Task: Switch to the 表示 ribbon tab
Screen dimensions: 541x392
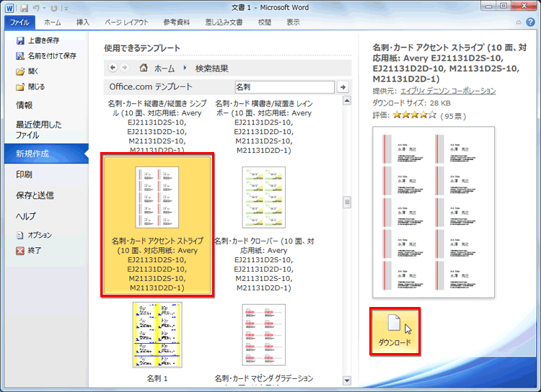Action: (293, 22)
